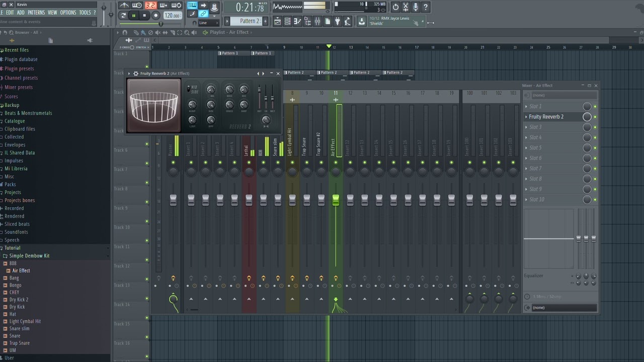Toggle typing keyboard to piano icon
This screenshot has width=644, height=362.
pos(192,6)
